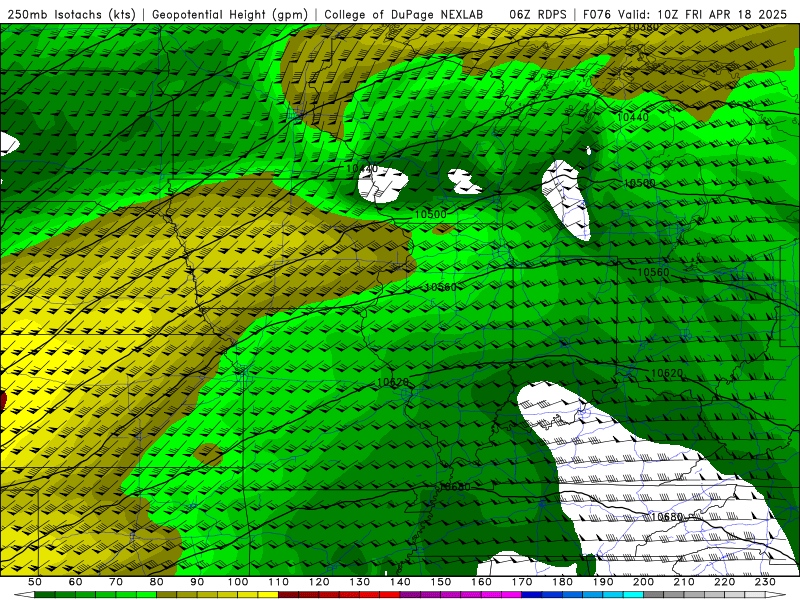Click the 160 kts legend label
Image resolution: width=800 pixels, height=600 pixels.
pyautogui.click(x=481, y=582)
